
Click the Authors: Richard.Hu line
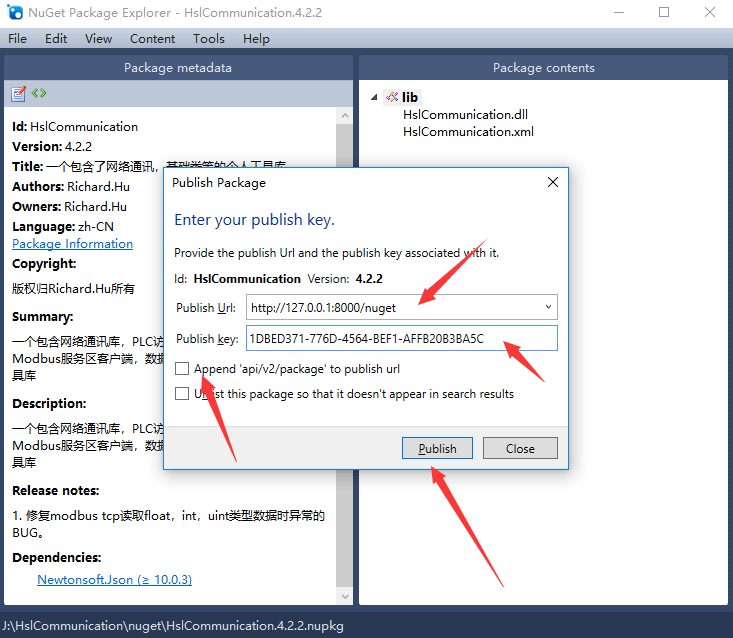pyautogui.click(x=71, y=187)
